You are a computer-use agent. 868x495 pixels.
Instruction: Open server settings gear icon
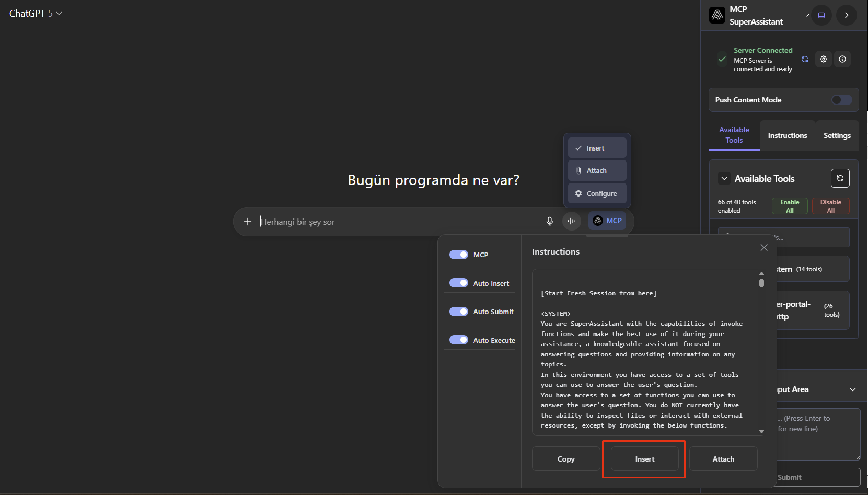point(824,59)
